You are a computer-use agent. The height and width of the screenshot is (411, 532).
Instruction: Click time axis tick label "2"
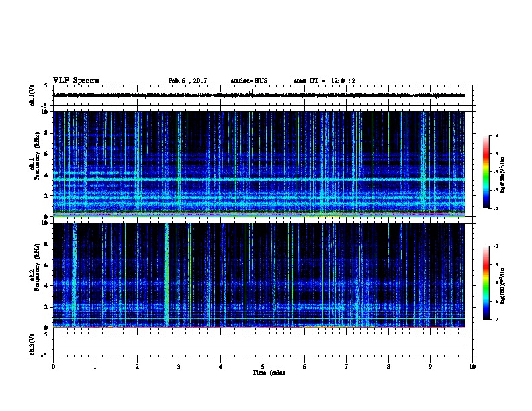coord(137,366)
